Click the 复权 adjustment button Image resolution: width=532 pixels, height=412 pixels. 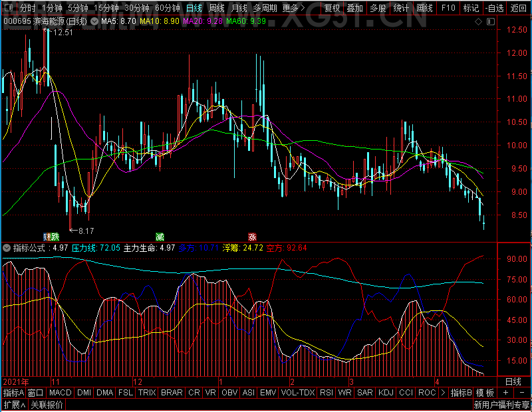tap(332, 8)
